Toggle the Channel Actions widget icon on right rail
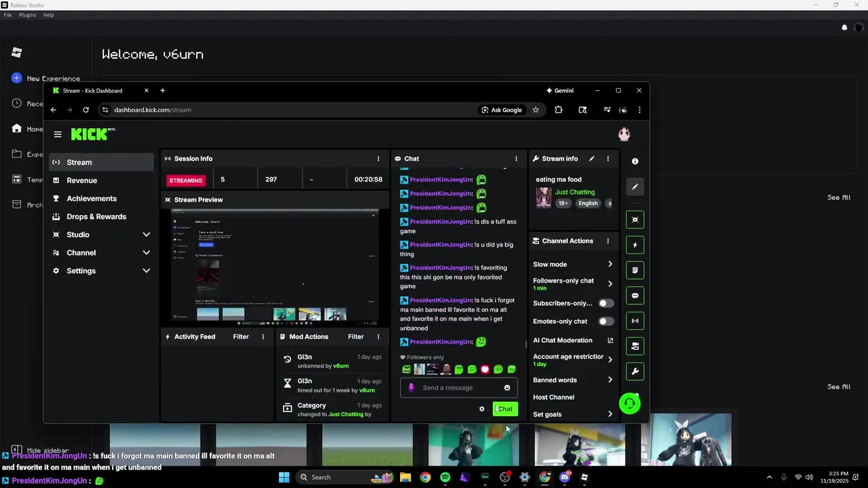Screen dimensions: 868x488 tap(635, 346)
